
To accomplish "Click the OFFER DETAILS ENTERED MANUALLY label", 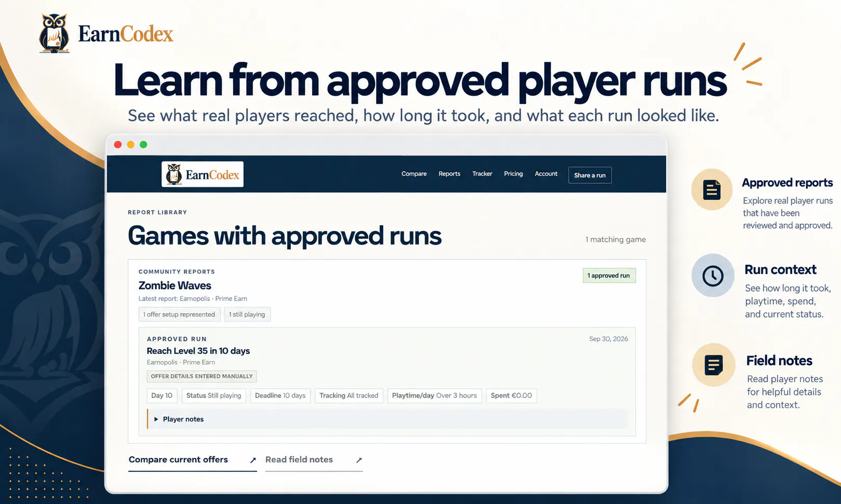I will [x=202, y=376].
